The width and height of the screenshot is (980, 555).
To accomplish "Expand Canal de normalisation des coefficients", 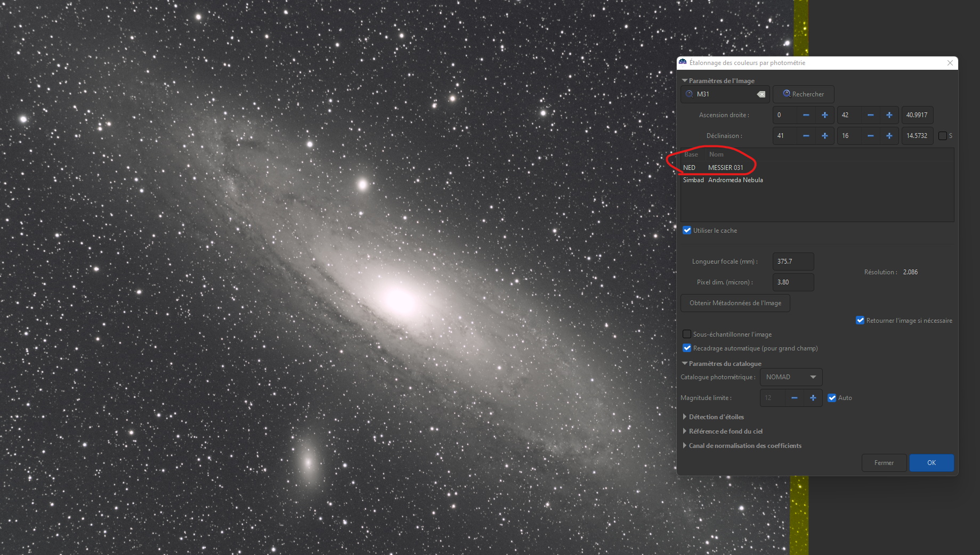I will (x=685, y=446).
